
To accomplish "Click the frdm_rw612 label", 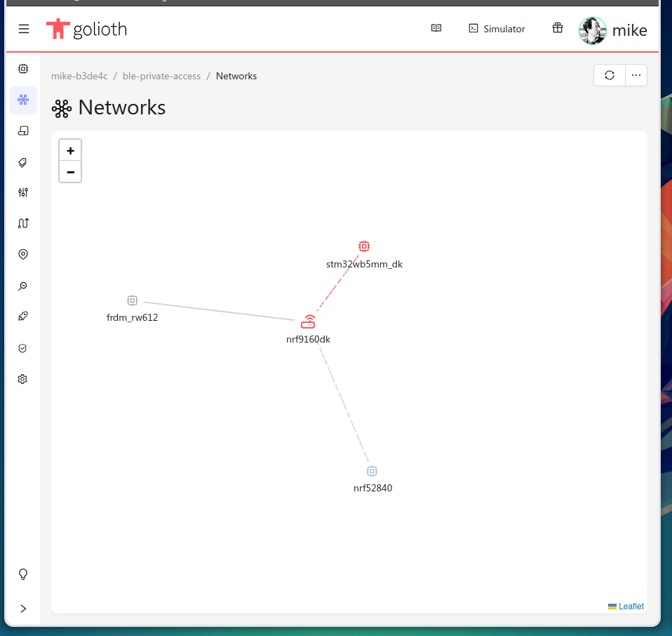I will pos(132,317).
